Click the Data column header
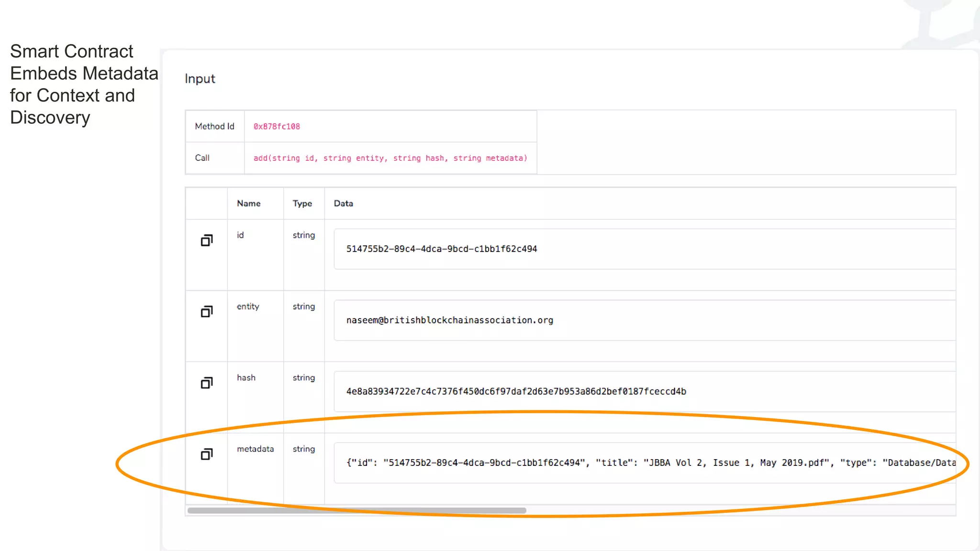This screenshot has width=980, height=551. [343, 203]
